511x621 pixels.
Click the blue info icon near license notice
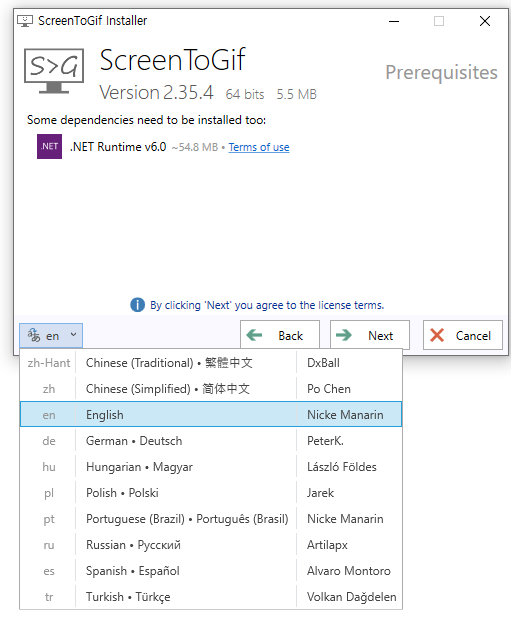[x=137, y=305]
